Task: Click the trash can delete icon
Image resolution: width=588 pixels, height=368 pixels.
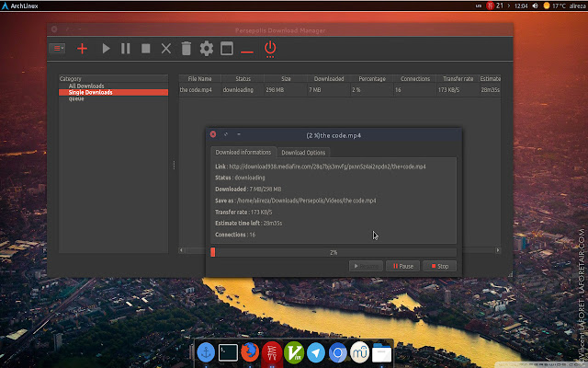Action: (186, 49)
